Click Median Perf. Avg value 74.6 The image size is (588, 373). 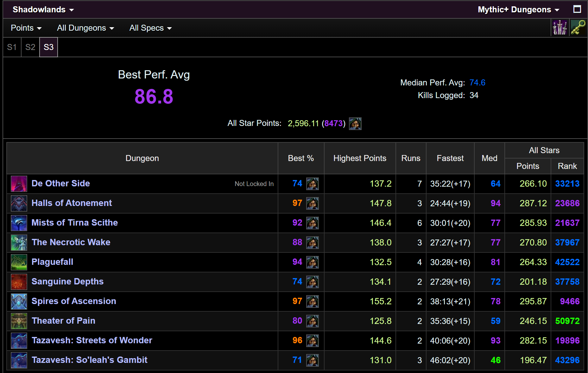[477, 83]
